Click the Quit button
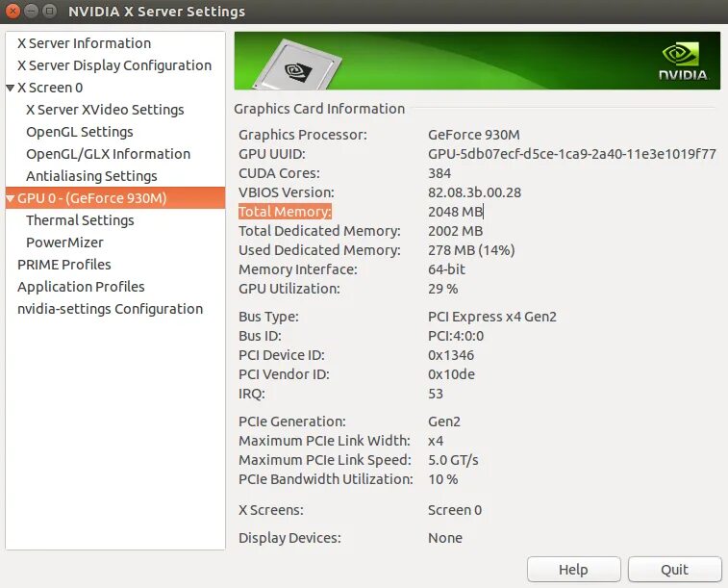This screenshot has width=728, height=588. click(674, 570)
